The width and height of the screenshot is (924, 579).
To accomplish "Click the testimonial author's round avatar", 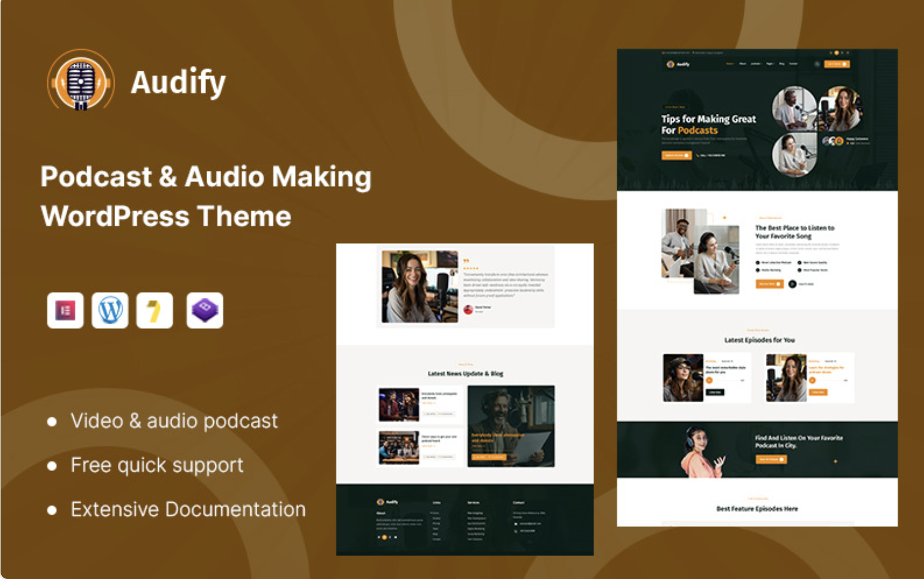I will [468, 310].
